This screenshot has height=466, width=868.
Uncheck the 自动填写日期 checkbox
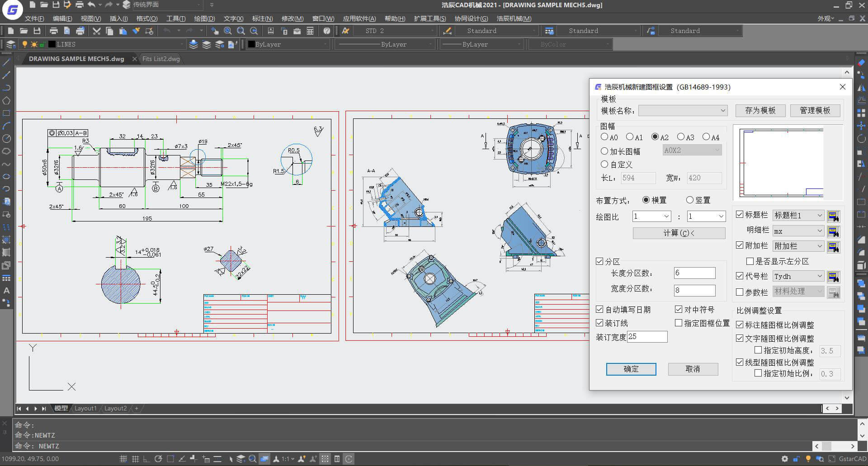point(600,310)
